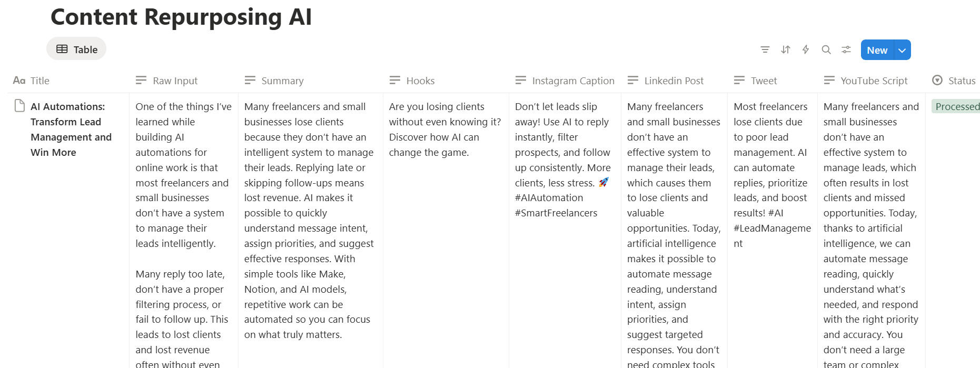Open the view settings sliders icon
Screen dimensions: 980x368
pos(846,49)
